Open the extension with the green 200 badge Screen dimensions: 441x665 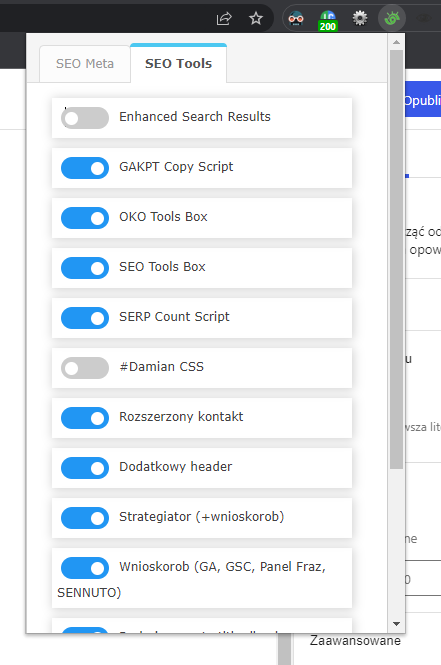pyautogui.click(x=328, y=20)
